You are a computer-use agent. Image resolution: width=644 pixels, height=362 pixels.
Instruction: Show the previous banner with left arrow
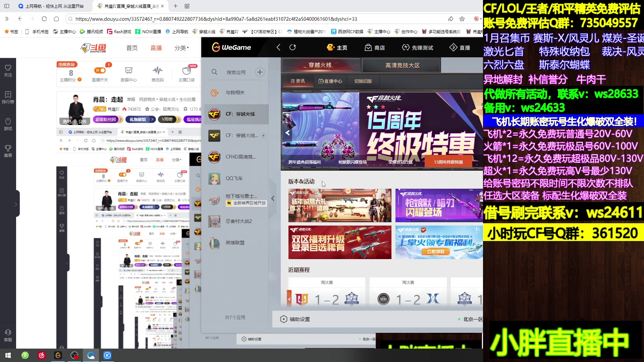tap(287, 133)
